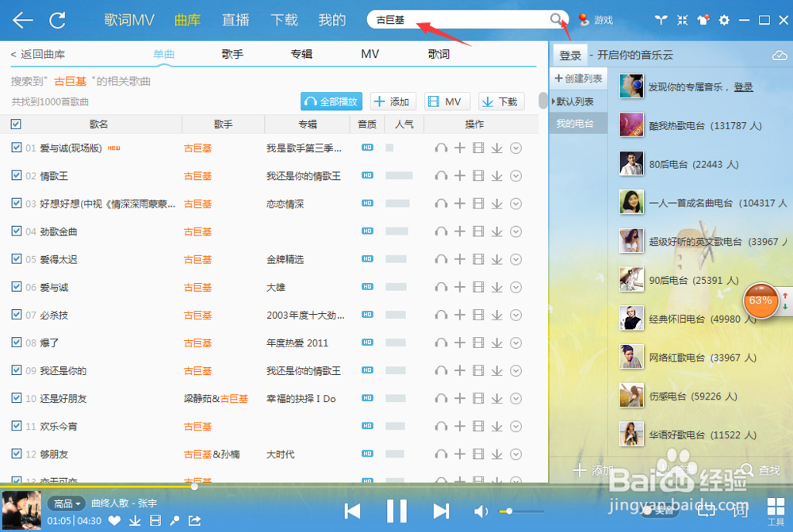Viewport: 793px width, 532px height.
Task: Uncheck song 01 爱与诚(现场版)
Action: (x=16, y=147)
